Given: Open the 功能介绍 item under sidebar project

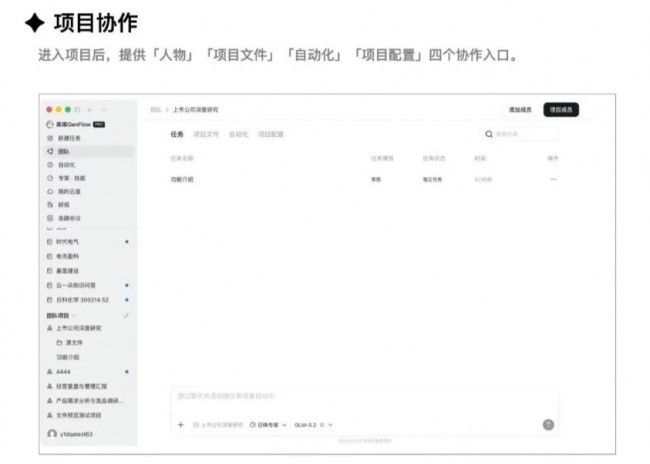Looking at the screenshot, I should tap(68, 357).
